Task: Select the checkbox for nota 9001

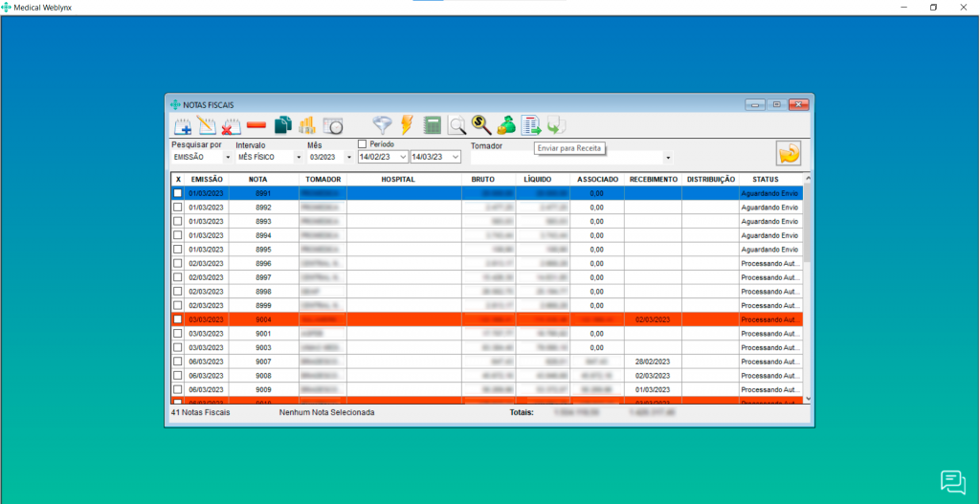Action: pyautogui.click(x=177, y=334)
